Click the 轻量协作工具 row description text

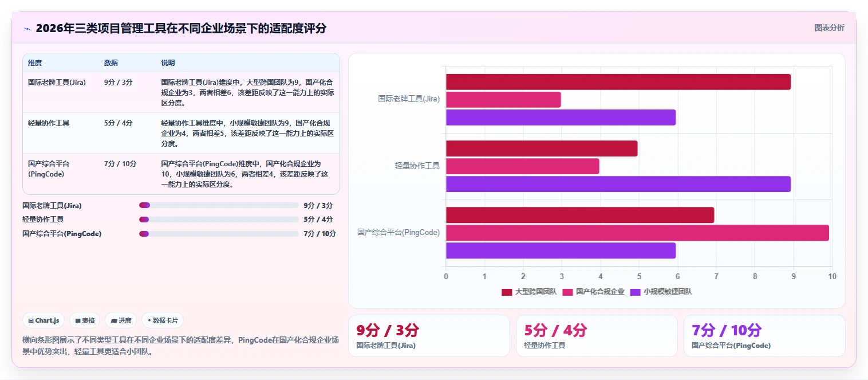pos(247,134)
